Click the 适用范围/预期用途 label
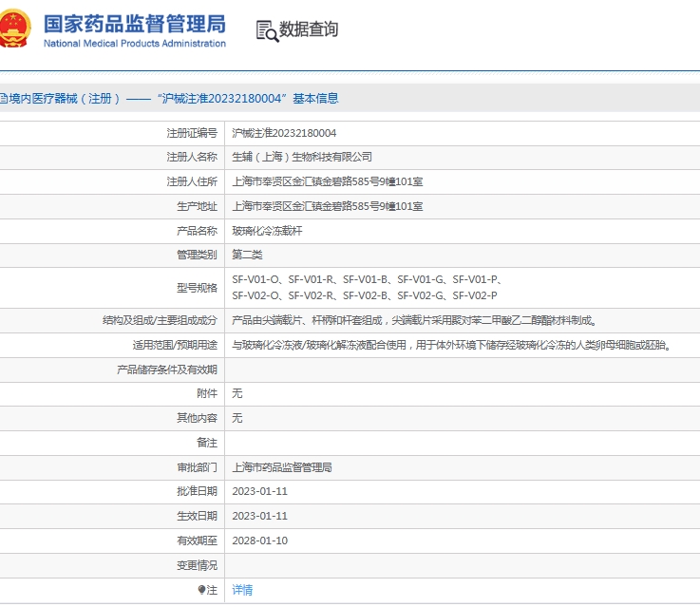The image size is (700, 607). pyautogui.click(x=175, y=345)
